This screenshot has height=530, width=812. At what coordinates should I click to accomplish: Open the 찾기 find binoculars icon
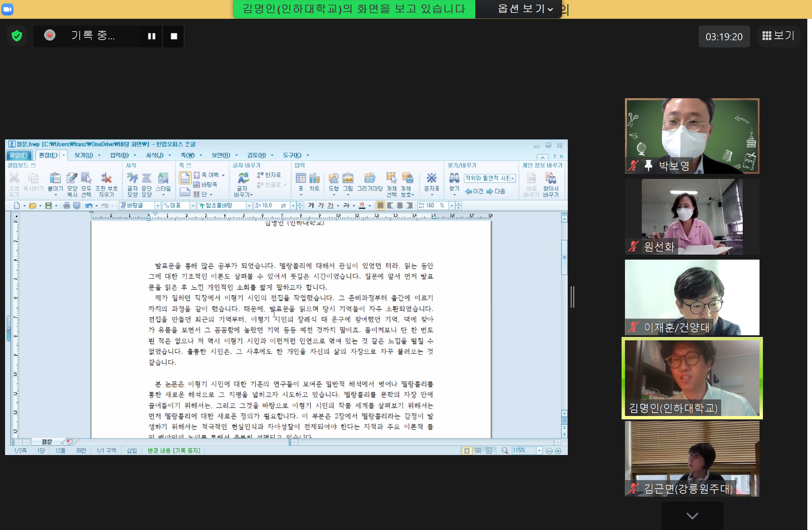(x=454, y=185)
